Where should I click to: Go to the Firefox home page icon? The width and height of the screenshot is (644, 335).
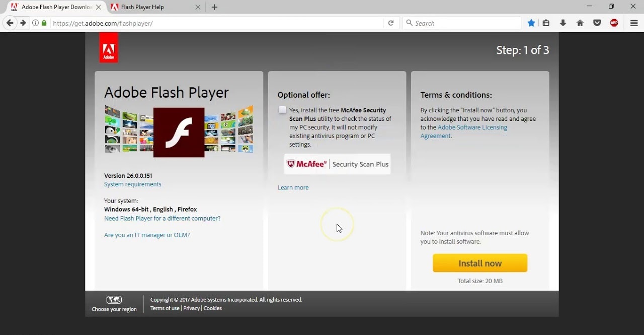point(580,23)
